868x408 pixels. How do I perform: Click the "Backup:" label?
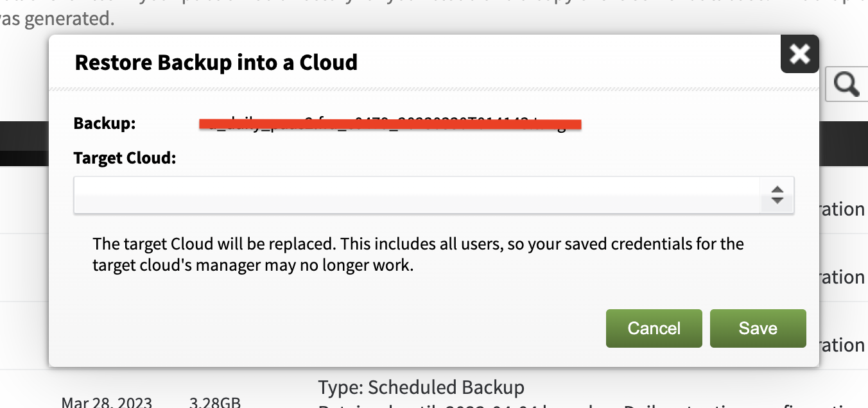click(x=105, y=123)
